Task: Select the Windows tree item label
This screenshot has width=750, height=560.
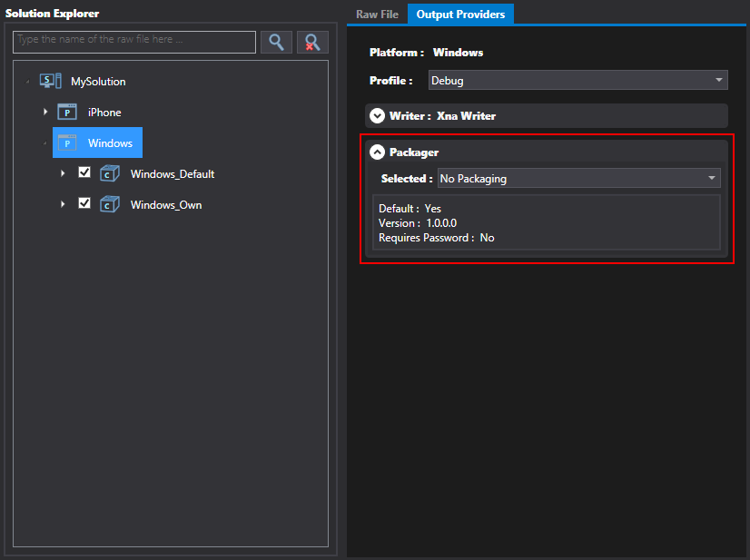Action: 110,143
